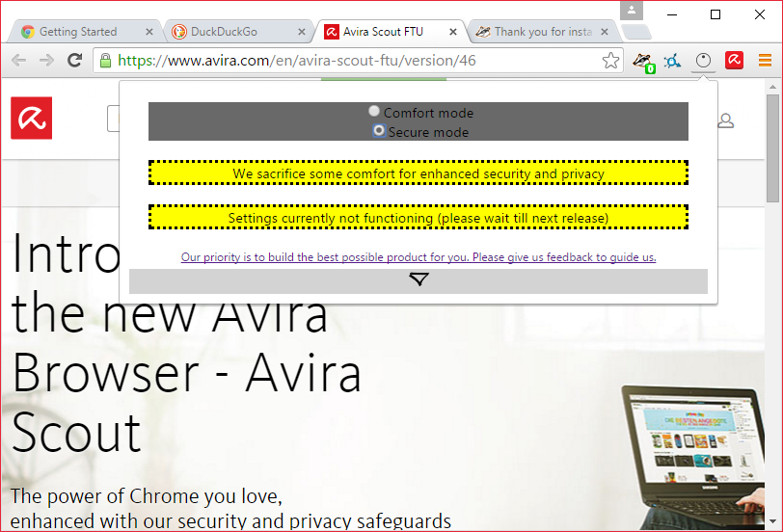This screenshot has height=532, width=783.
Task: Open the red Avira extension icon
Action: point(734,61)
